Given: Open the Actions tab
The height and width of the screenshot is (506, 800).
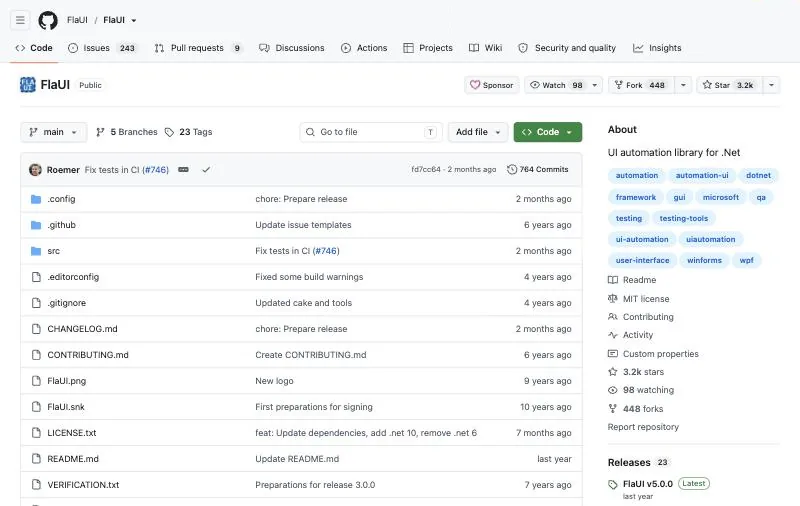Looking at the screenshot, I should [364, 48].
